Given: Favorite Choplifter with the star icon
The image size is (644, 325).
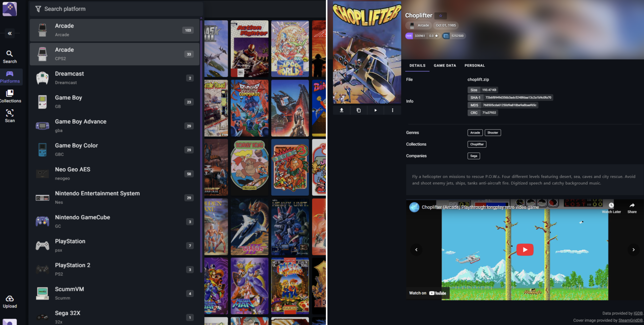Looking at the screenshot, I should click(x=441, y=16).
